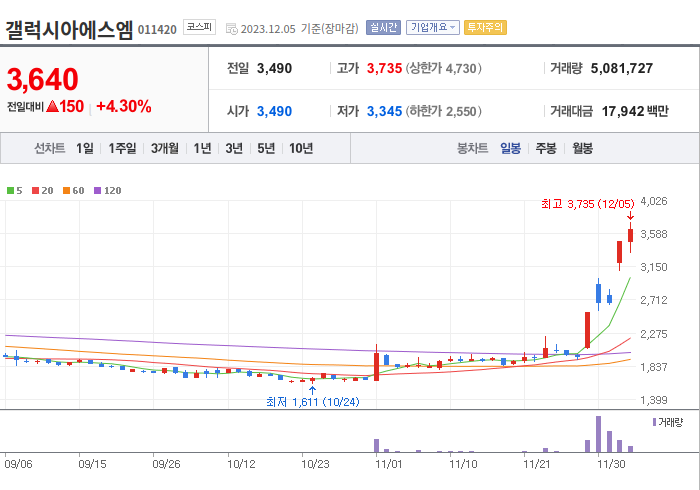Click the current price 3,640

(x=42, y=79)
